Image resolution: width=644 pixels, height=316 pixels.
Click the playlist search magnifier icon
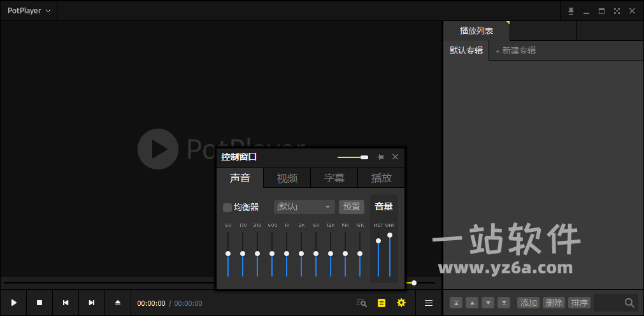629,303
